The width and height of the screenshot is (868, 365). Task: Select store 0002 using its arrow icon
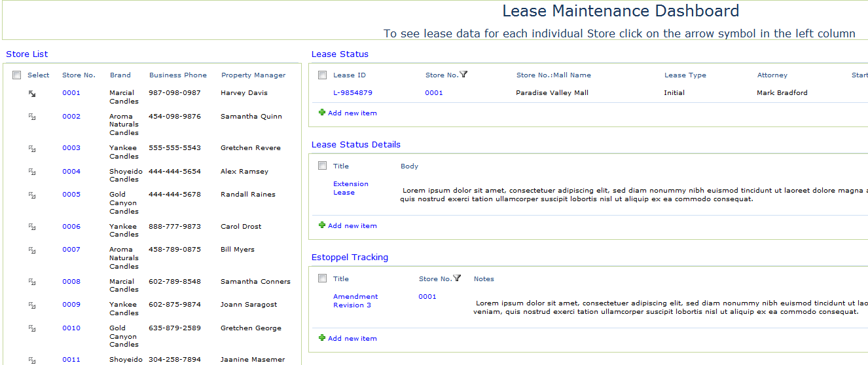tap(32, 117)
